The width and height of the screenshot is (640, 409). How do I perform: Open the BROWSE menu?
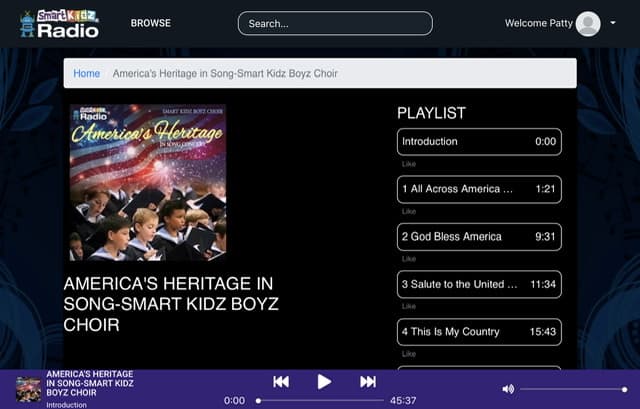pyautogui.click(x=151, y=23)
